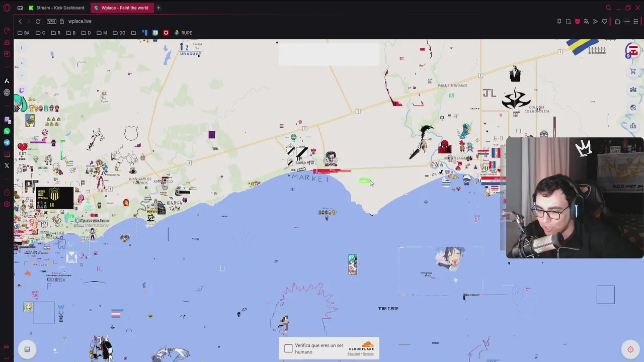This screenshot has width=644, height=362.
Task: Open the Wplace store cart
Action: (x=633, y=71)
